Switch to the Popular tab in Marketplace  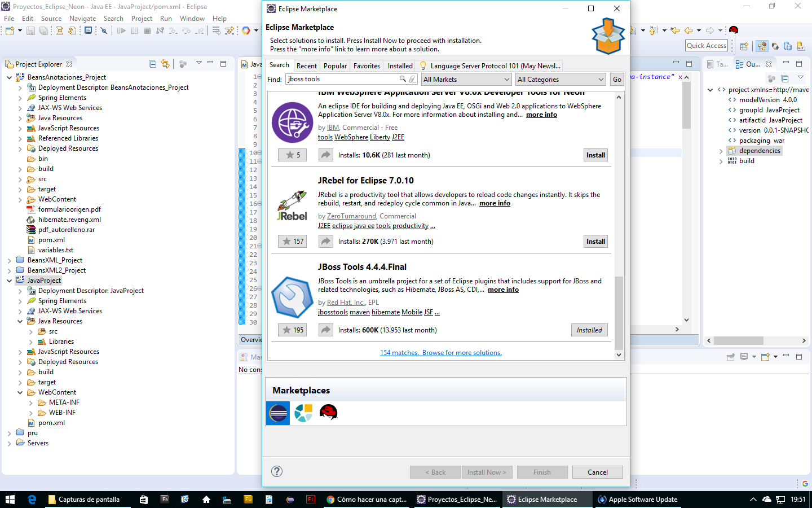coord(335,66)
